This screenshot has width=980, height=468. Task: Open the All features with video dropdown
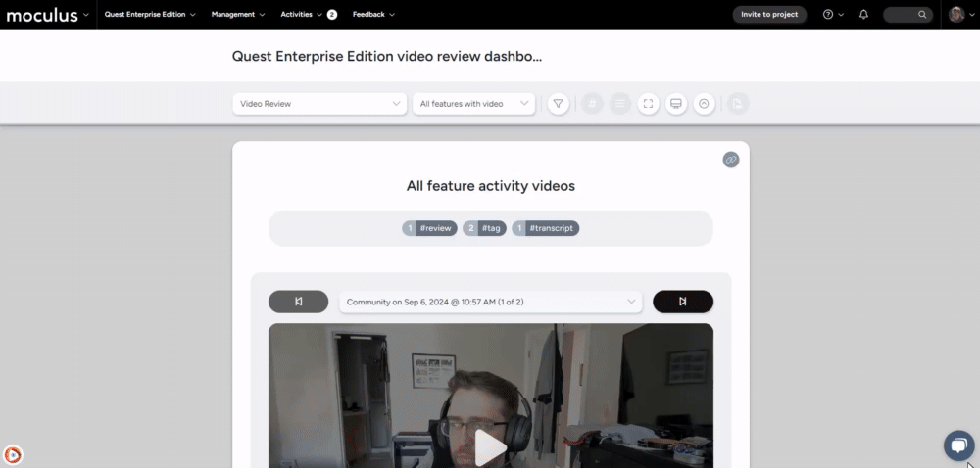coord(473,103)
